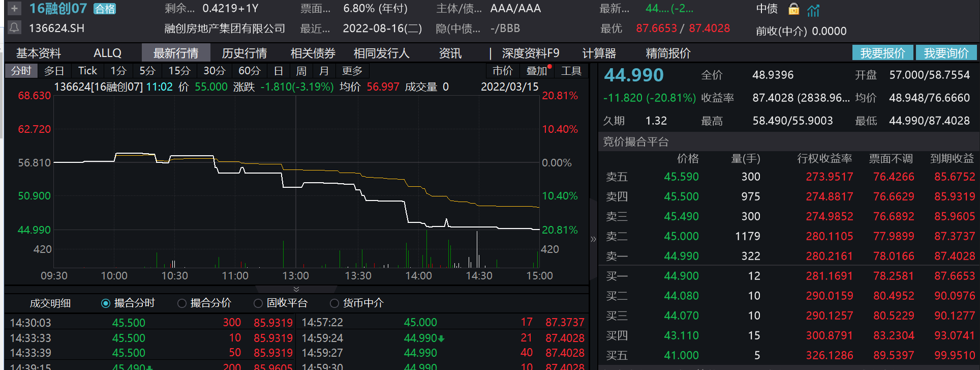Click the bell alert icon beside 136624.SH
Screen dimensions: 980x370
coord(14,27)
